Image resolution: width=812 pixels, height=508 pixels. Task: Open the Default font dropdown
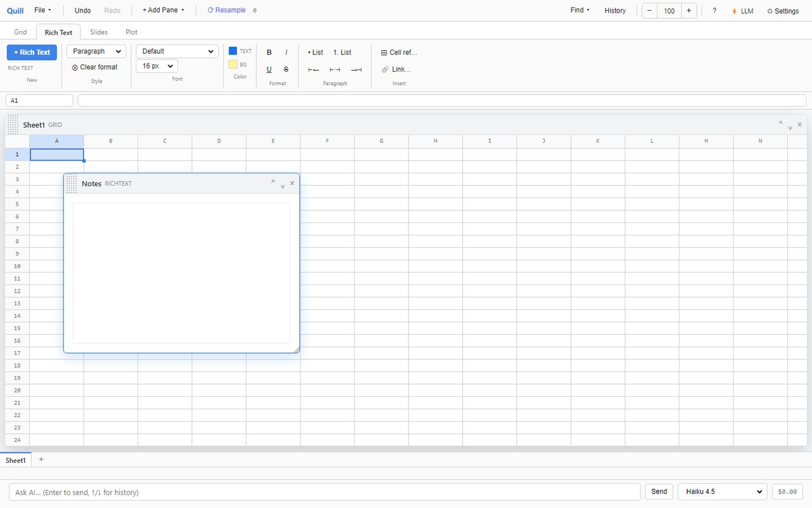(178, 51)
